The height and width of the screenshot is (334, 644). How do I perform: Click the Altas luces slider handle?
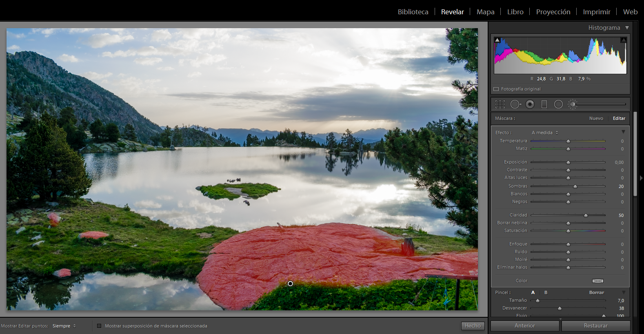(568, 178)
